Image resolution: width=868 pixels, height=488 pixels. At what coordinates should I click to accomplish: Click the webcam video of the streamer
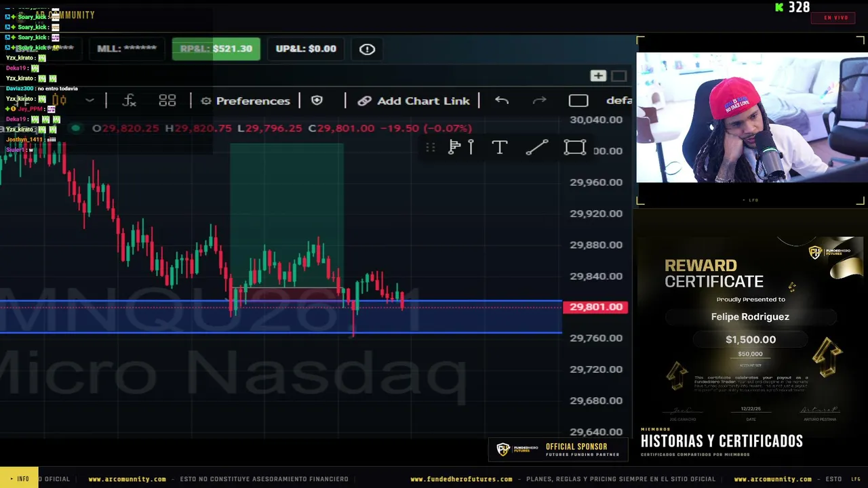pos(751,118)
